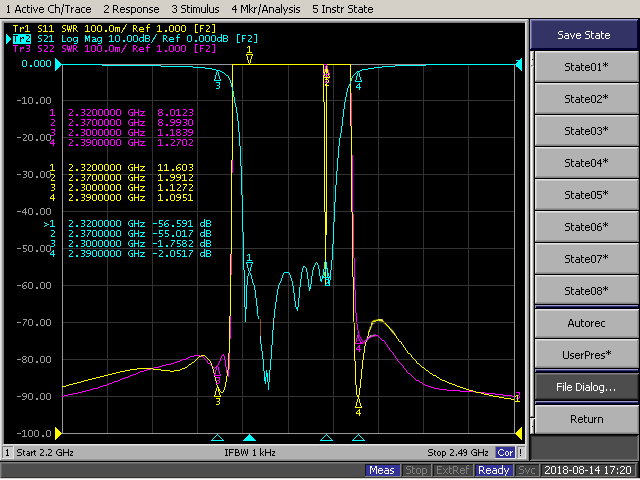The image size is (640, 480).
Task: Click magenta marker readout 1.2702
Action: pos(176,143)
